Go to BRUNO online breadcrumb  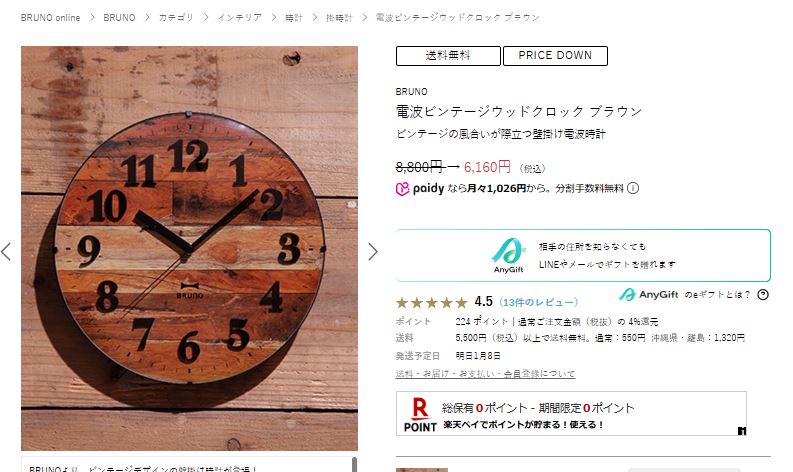[50, 18]
